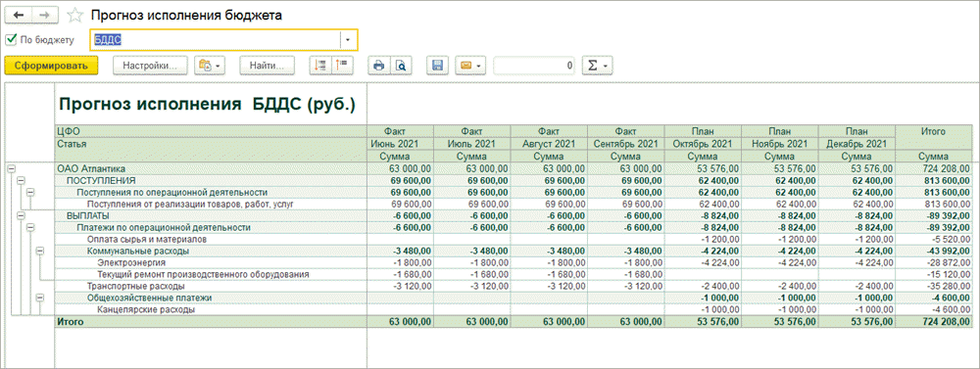Go forward with the right arrow button
The image size is (980, 369).
pos(45,15)
